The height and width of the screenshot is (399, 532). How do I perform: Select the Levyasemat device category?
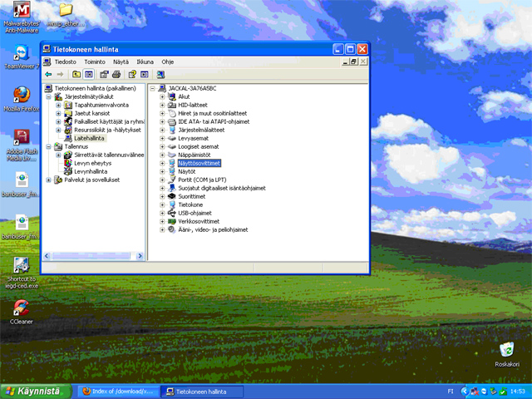coord(194,139)
